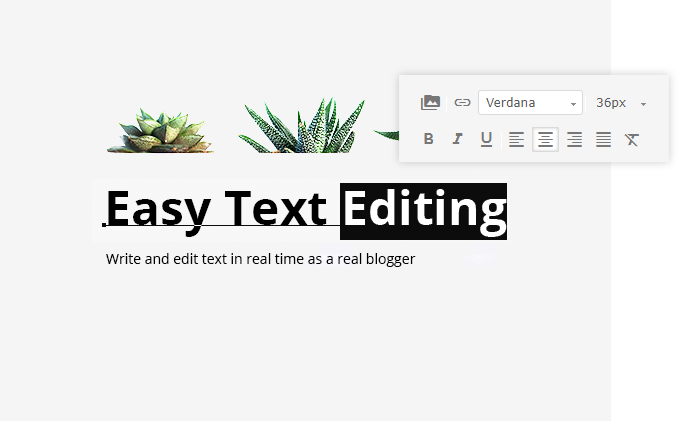
Task: Click the highlighted word Editing
Action: 423,211
